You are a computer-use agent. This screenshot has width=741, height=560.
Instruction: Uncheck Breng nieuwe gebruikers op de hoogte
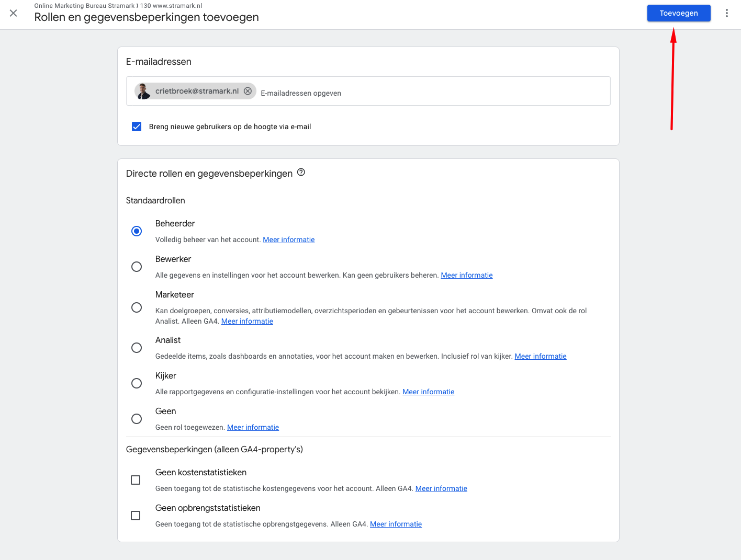(x=136, y=126)
